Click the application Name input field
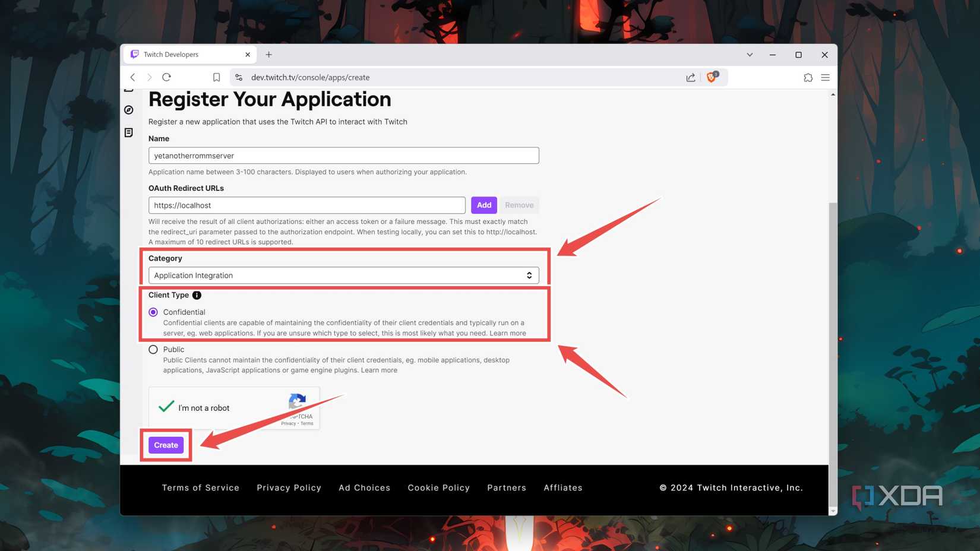 coord(343,155)
